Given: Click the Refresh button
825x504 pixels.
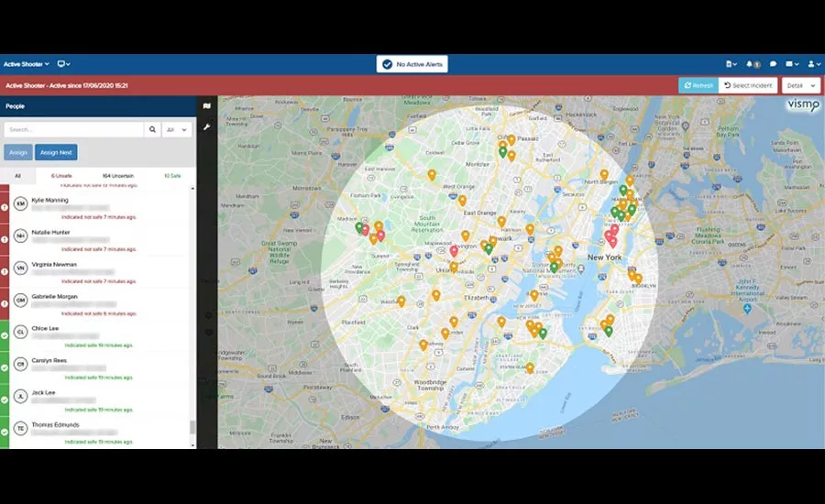Looking at the screenshot, I should coord(698,85).
